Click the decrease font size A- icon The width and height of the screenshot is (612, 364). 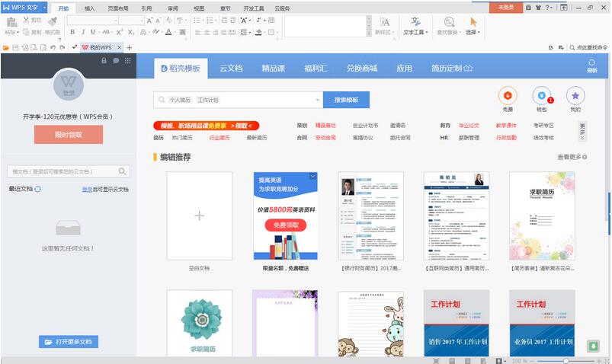[x=158, y=21]
